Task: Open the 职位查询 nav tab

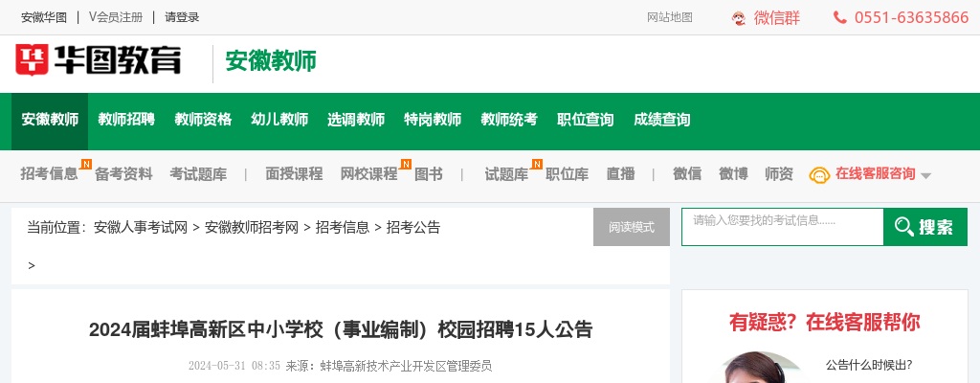Action: [x=585, y=120]
